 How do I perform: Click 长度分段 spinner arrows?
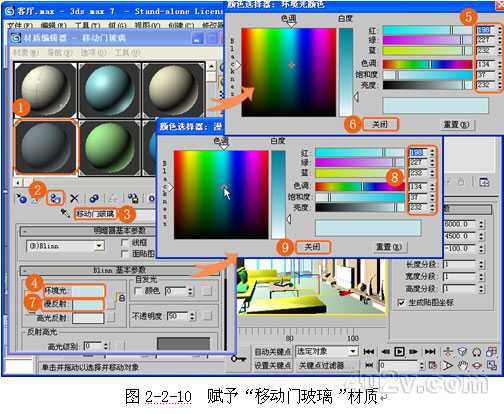(x=481, y=265)
